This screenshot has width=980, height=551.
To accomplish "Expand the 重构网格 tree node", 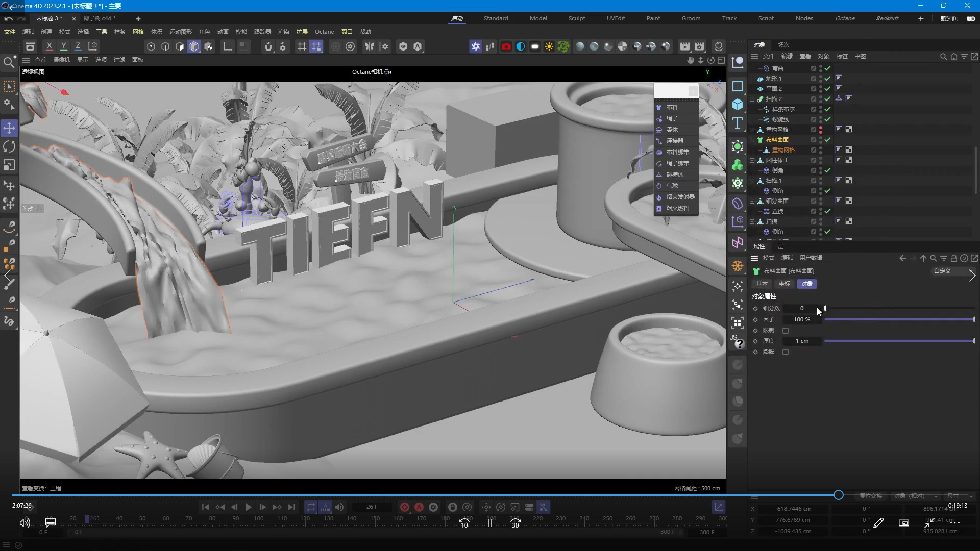I will [x=752, y=130].
